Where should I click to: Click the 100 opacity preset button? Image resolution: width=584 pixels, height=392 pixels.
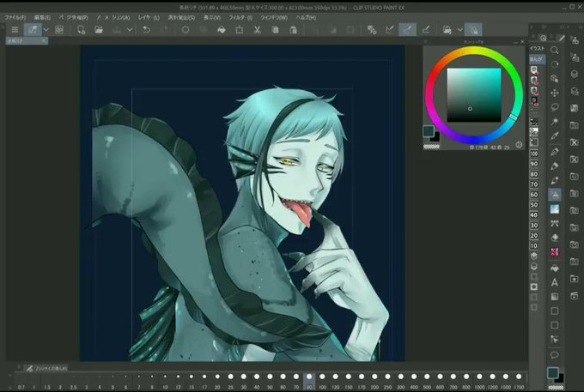[x=534, y=154]
